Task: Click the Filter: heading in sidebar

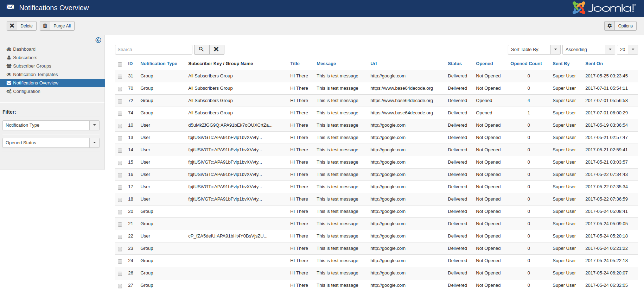Action: [x=9, y=112]
